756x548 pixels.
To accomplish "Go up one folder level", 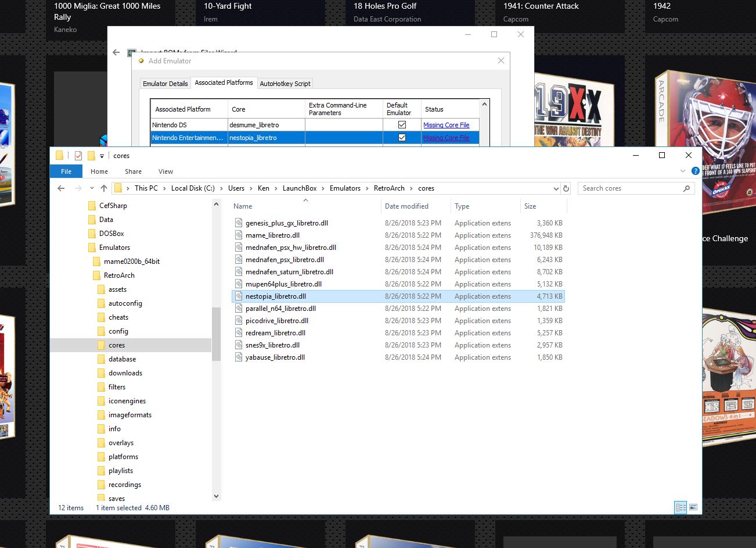I will [104, 188].
